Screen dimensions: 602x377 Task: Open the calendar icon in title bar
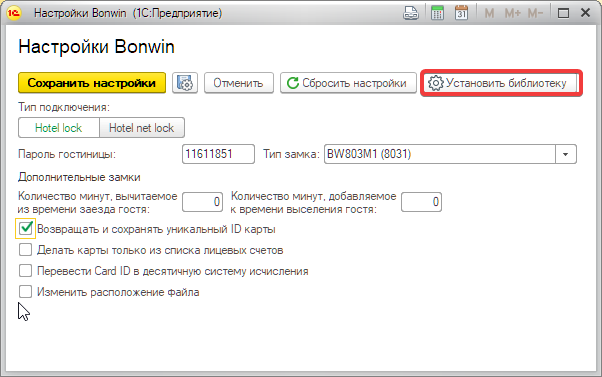461,13
